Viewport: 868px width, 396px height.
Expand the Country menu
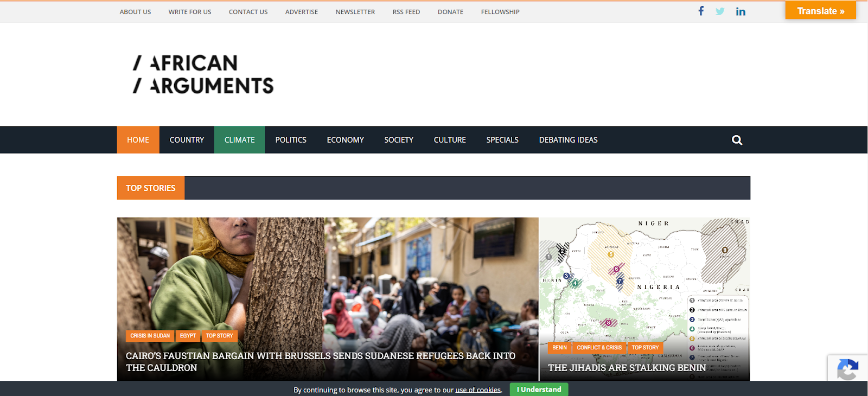tap(187, 140)
